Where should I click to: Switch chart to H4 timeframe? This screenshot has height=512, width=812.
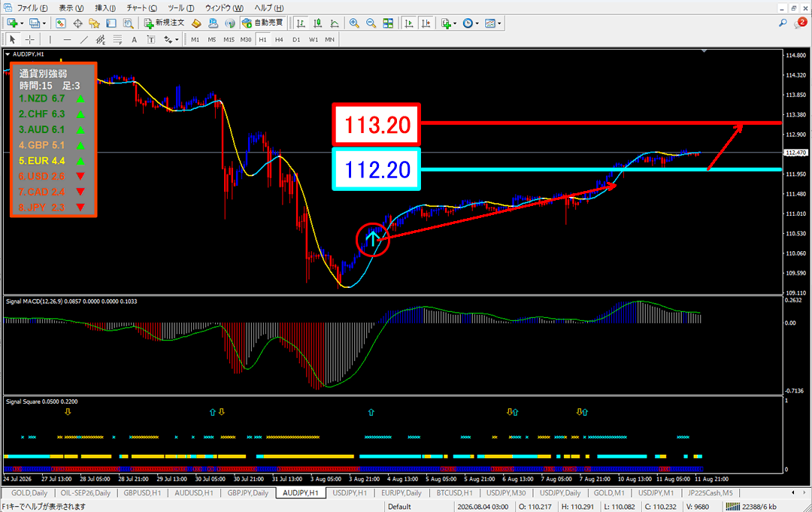[x=279, y=39]
